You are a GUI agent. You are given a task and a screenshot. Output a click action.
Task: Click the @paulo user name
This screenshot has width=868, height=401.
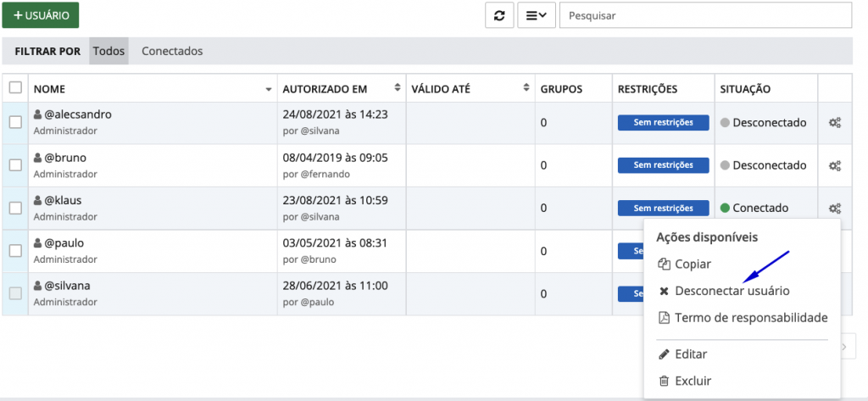(x=64, y=243)
